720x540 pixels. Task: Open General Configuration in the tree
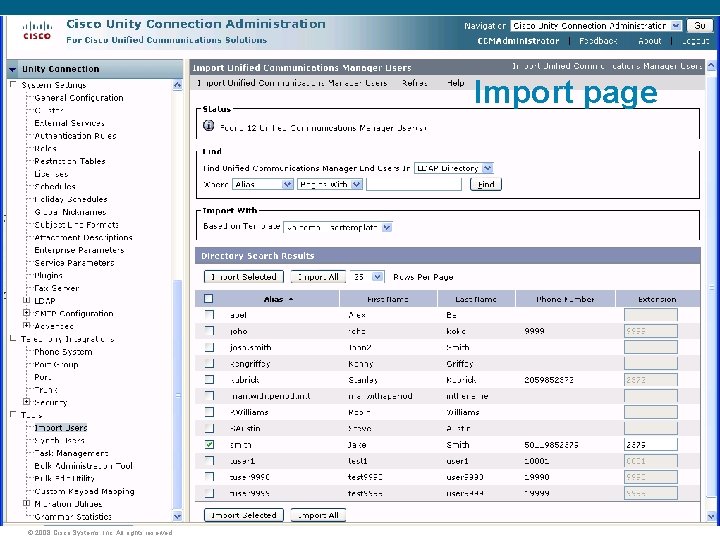(79, 98)
